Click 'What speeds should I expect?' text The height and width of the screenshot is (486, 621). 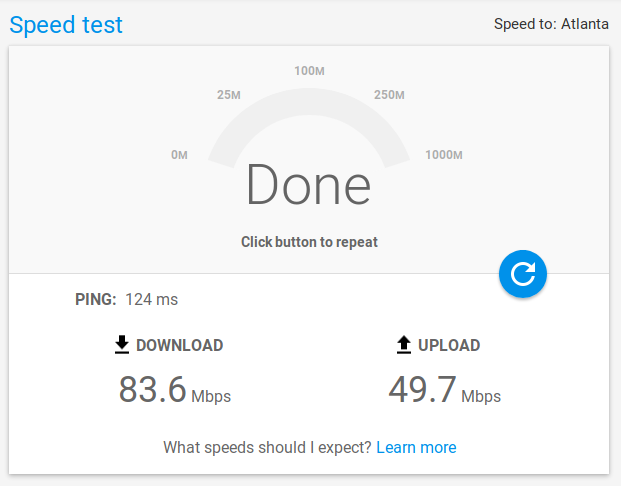pos(267,447)
